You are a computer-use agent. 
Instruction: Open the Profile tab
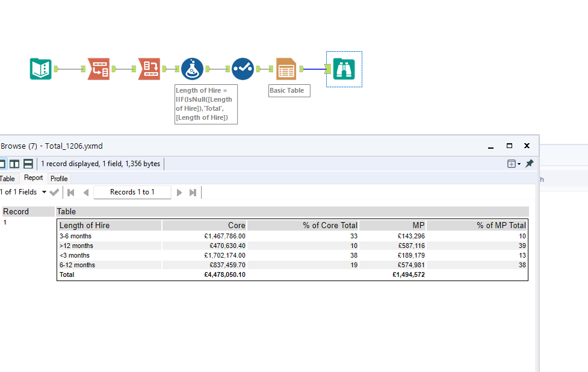pyautogui.click(x=59, y=178)
